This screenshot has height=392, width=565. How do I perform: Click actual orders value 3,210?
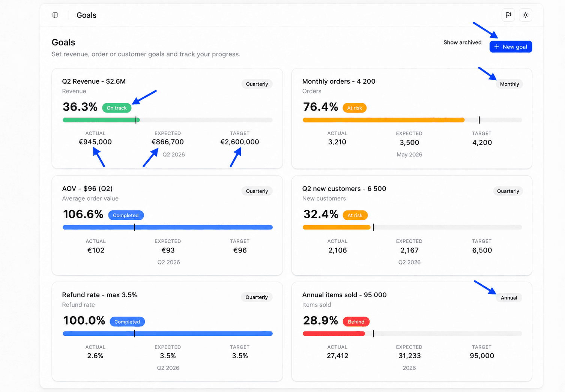[337, 142]
